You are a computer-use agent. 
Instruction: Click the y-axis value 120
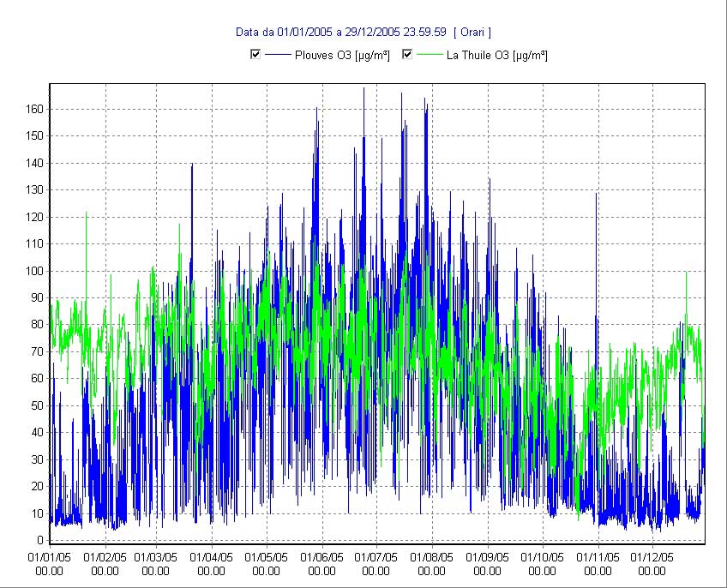(34, 217)
